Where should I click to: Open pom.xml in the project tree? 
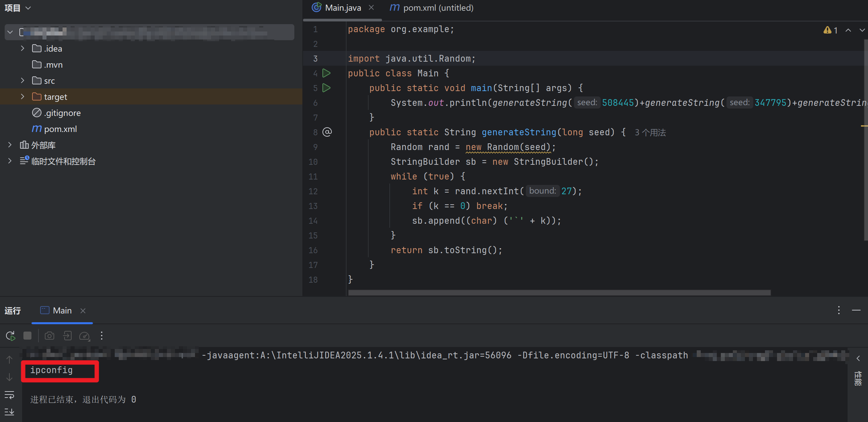tap(60, 129)
